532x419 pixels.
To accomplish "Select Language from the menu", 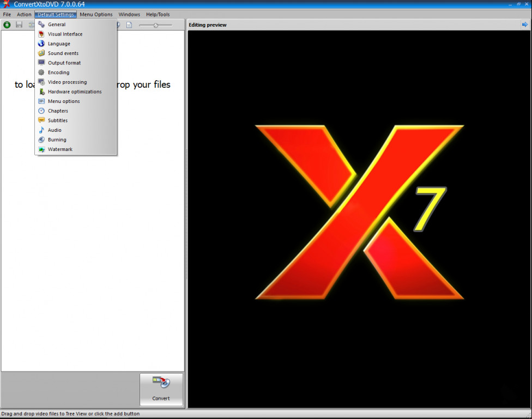I will pos(76,44).
